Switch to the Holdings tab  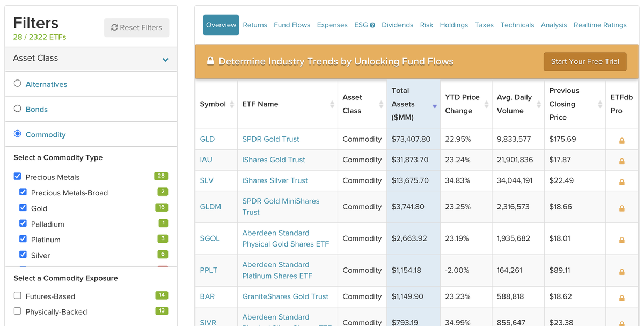coord(454,25)
